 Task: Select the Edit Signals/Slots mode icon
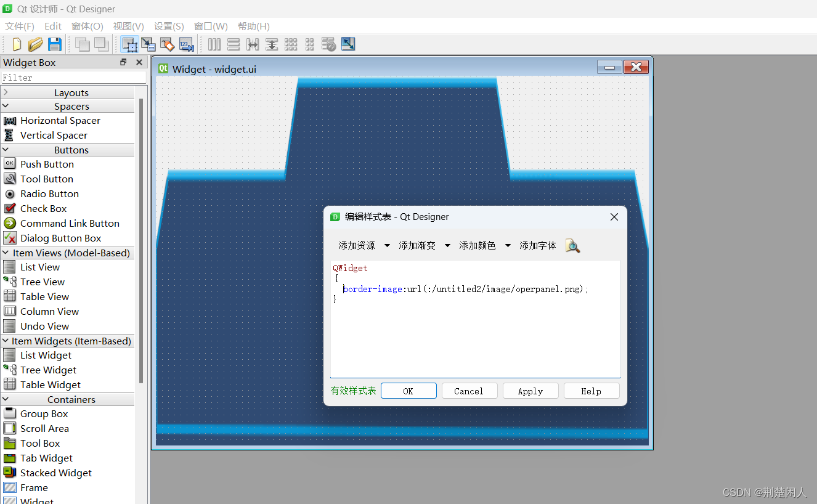148,44
